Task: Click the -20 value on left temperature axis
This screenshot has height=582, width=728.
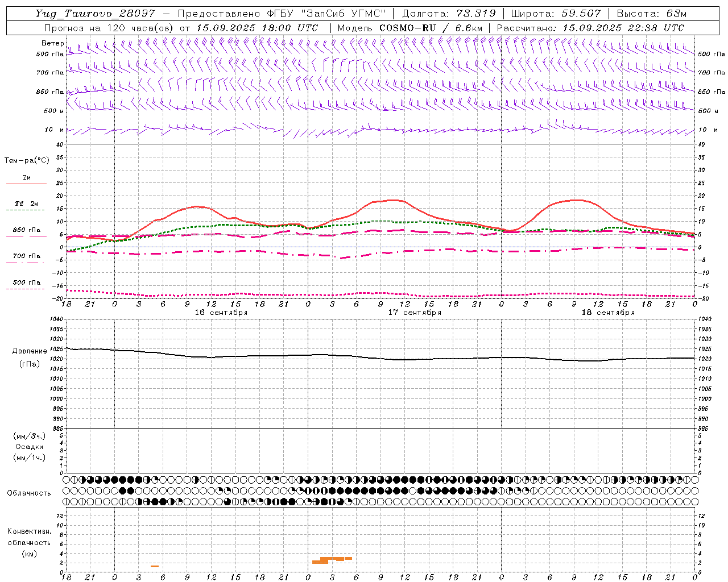Action: coord(58,298)
